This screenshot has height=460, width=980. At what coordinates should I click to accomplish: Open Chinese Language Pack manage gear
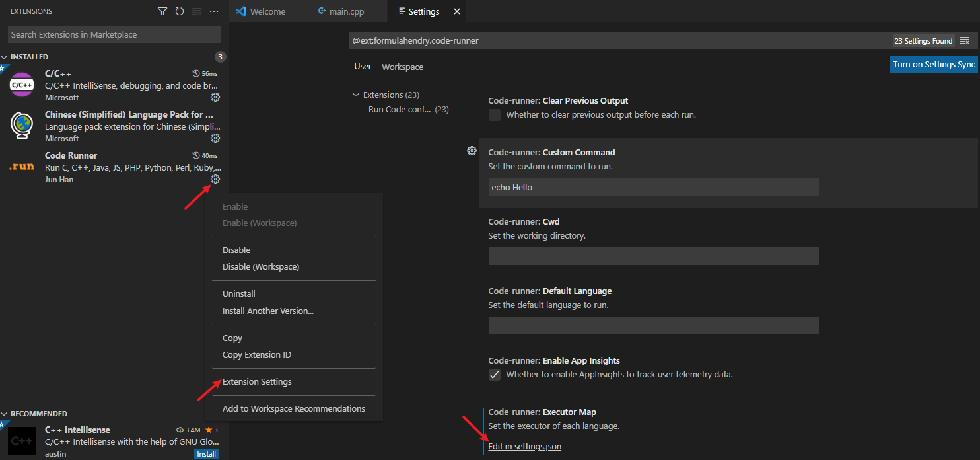215,138
